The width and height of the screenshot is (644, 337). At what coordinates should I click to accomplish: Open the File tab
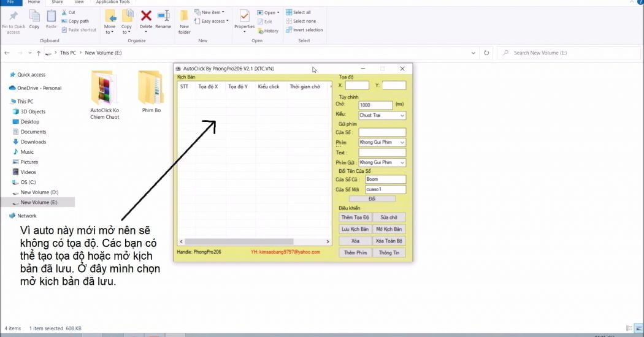pos(10,2)
